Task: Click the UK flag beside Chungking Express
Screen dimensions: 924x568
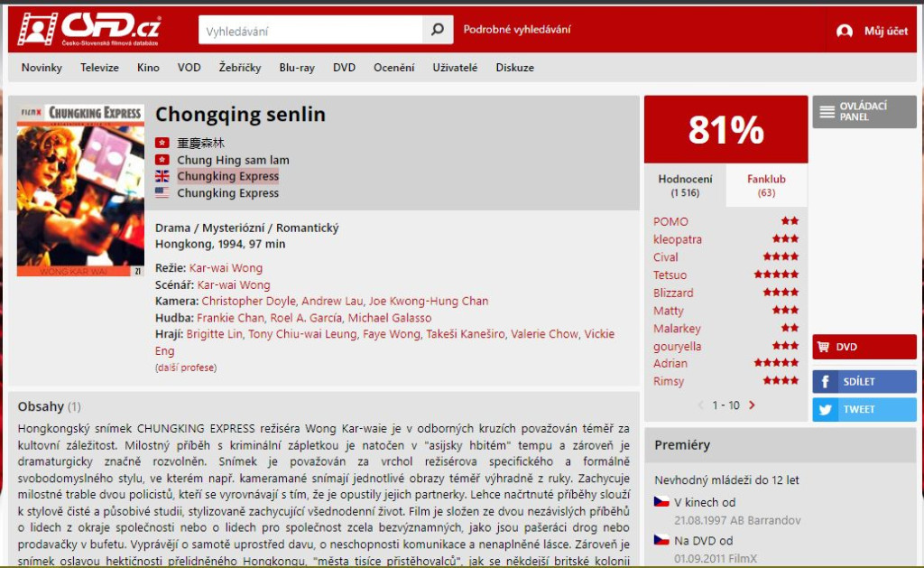Action: coord(162,176)
